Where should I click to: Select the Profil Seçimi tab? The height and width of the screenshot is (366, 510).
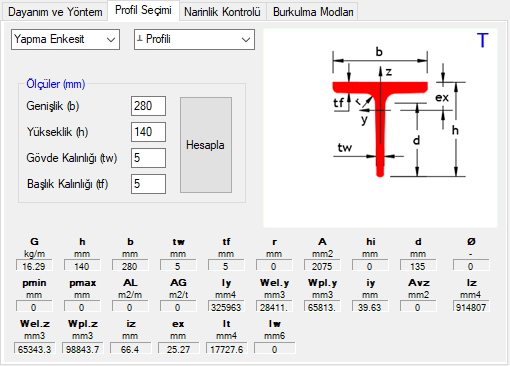143,10
